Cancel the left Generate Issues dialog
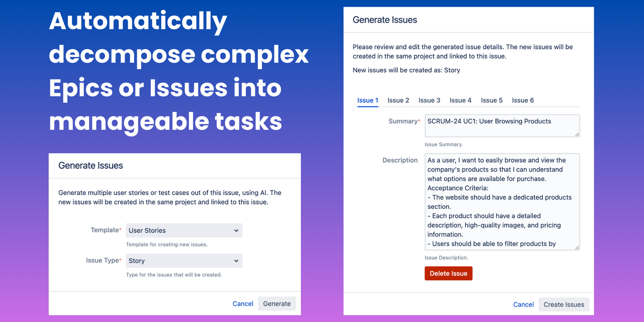 243,304
